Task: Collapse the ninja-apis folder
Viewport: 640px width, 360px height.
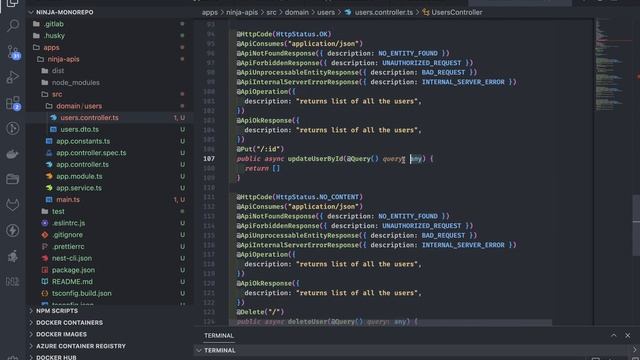Action: (63, 59)
